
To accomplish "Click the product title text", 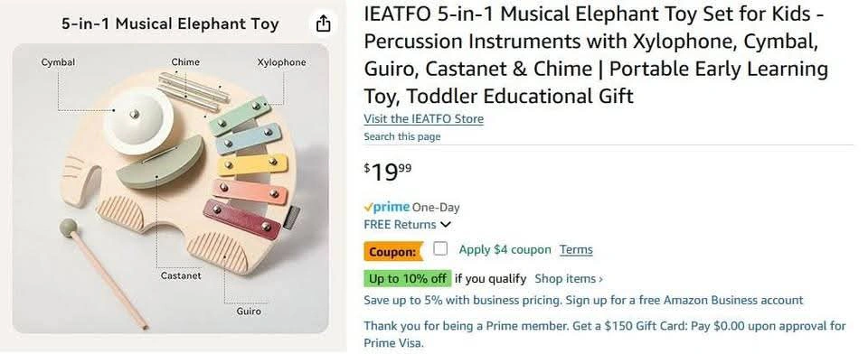I will [x=596, y=55].
